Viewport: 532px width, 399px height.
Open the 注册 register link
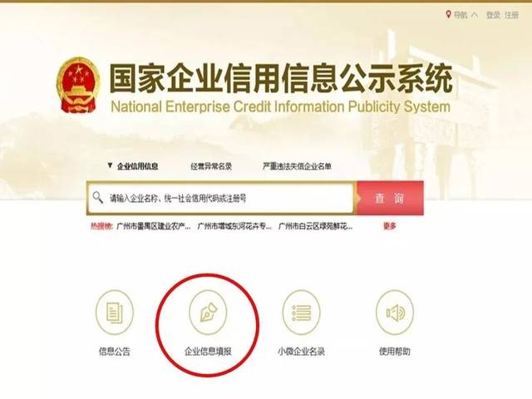(512, 15)
